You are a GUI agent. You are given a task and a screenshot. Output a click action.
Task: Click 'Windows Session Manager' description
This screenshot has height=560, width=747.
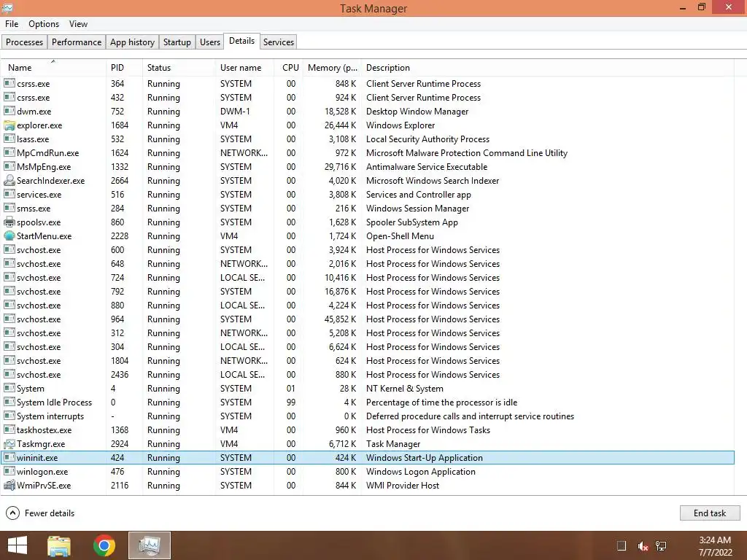tap(417, 208)
